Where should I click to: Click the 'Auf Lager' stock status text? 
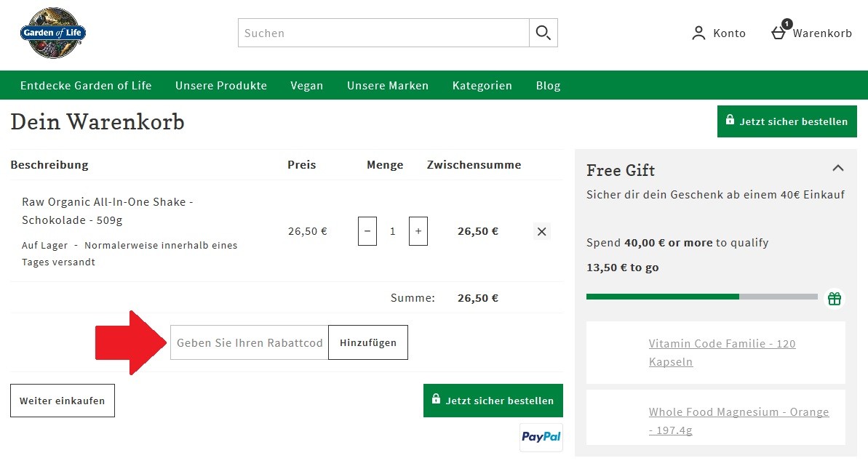pyautogui.click(x=45, y=245)
